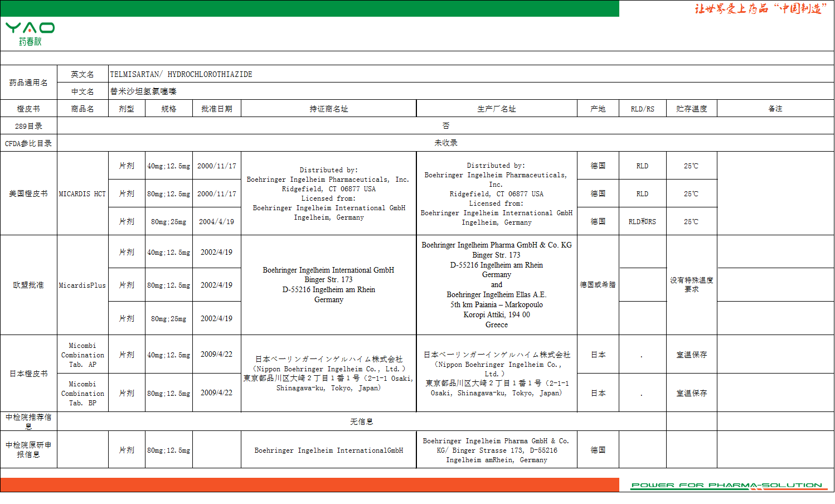Screen dimensions: 835x504
Task: Select the "美国橙皮书" row label
Action: pos(28,193)
